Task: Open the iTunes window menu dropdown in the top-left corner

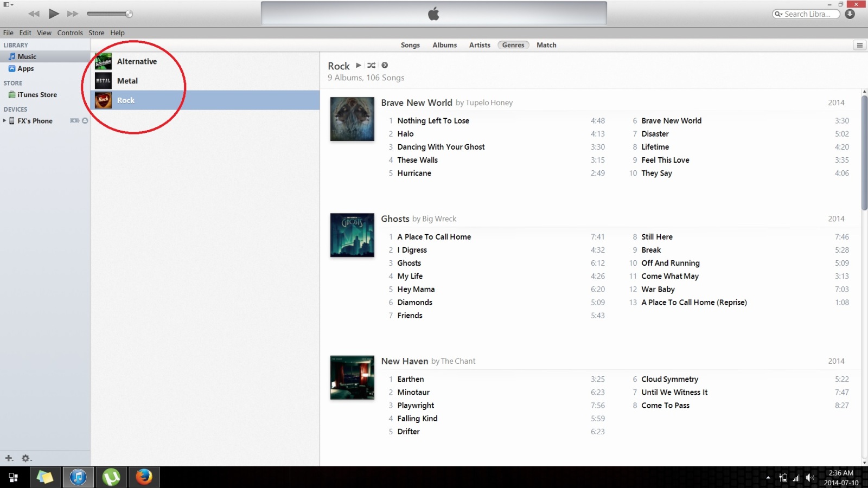Action: tap(8, 4)
